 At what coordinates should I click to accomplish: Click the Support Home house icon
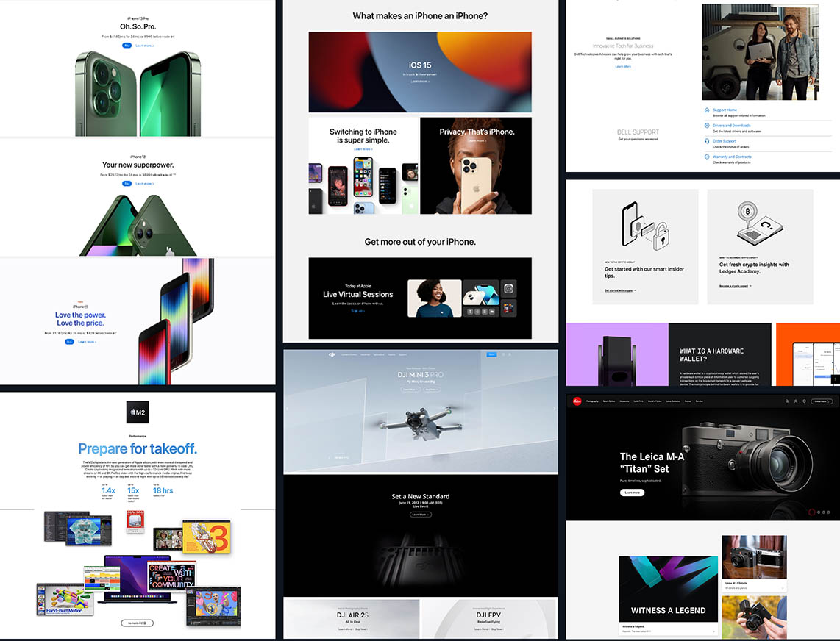pos(707,110)
